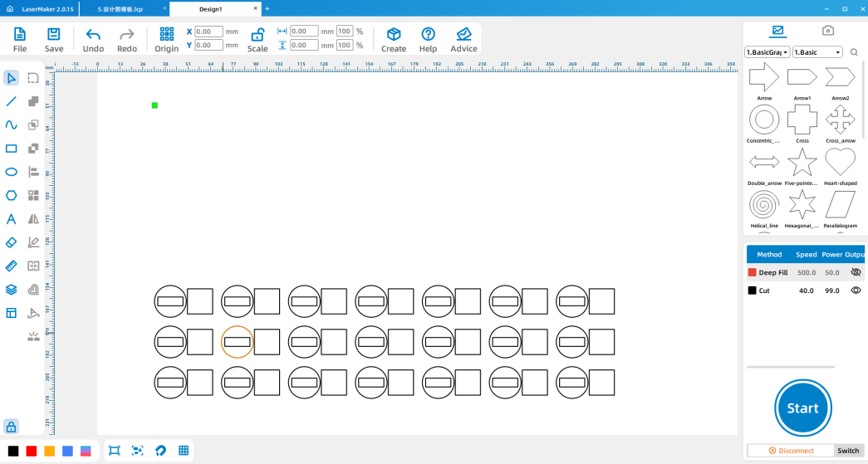Pick the red color swatch

click(x=32, y=451)
